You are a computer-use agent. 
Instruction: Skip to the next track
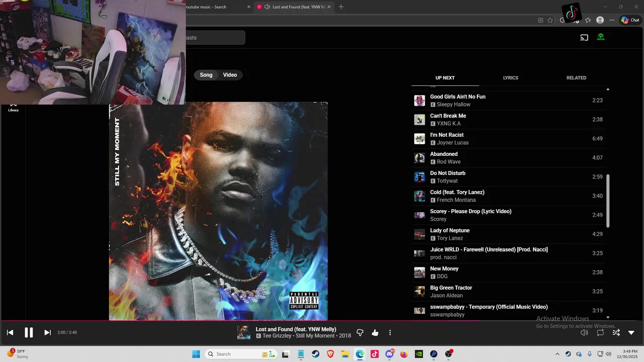(47, 332)
